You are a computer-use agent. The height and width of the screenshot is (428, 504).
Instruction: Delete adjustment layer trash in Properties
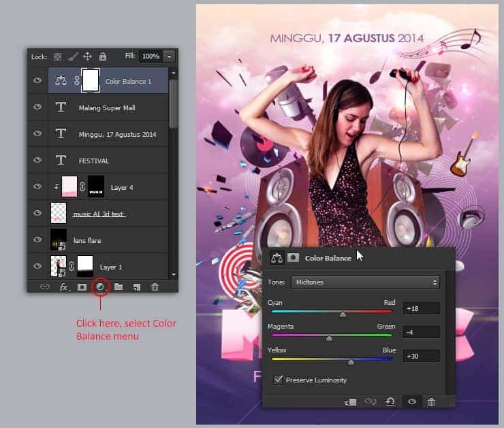tap(431, 401)
